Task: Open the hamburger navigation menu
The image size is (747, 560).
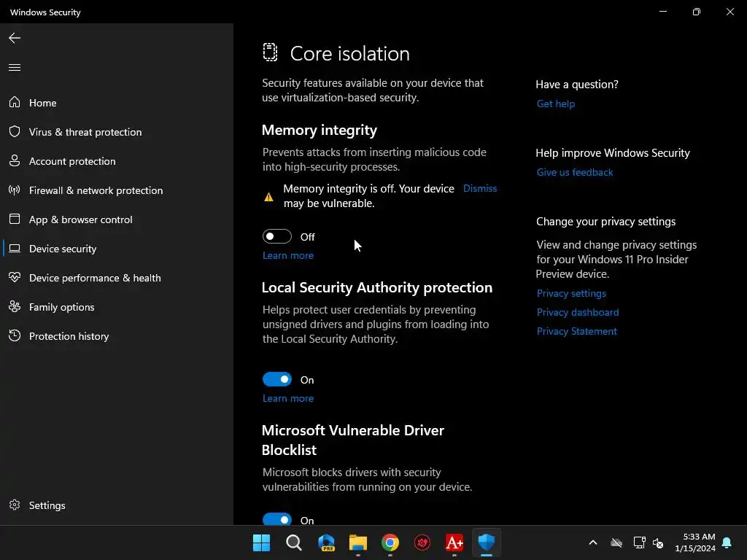Action: (x=15, y=68)
